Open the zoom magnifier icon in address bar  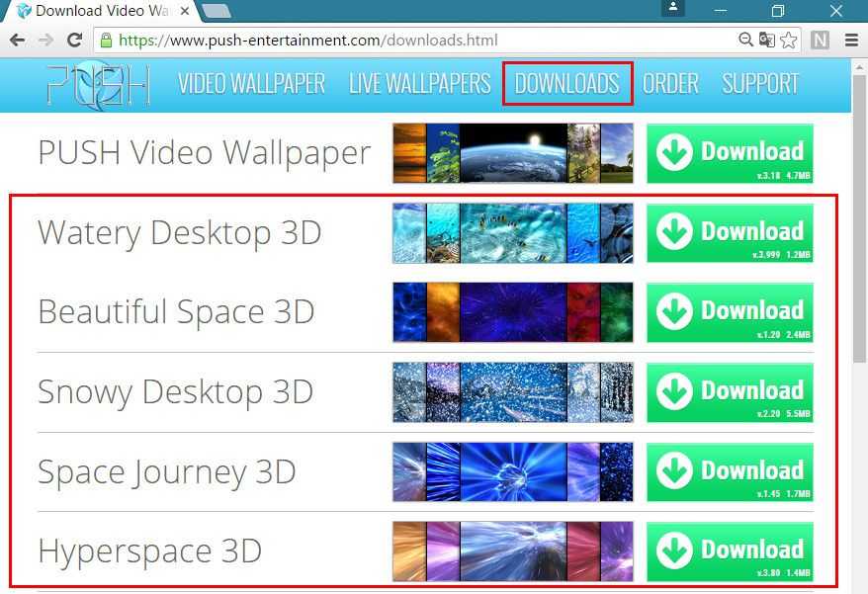[746, 41]
